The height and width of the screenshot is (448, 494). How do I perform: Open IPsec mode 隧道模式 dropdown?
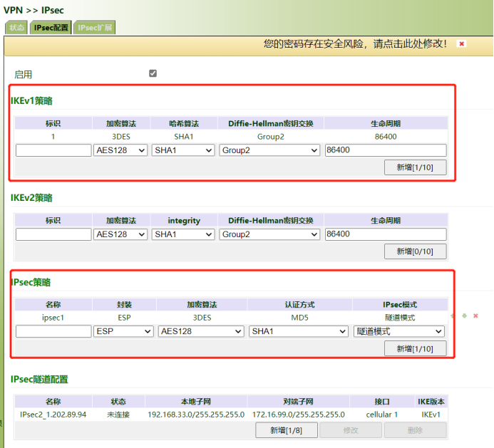coord(398,331)
